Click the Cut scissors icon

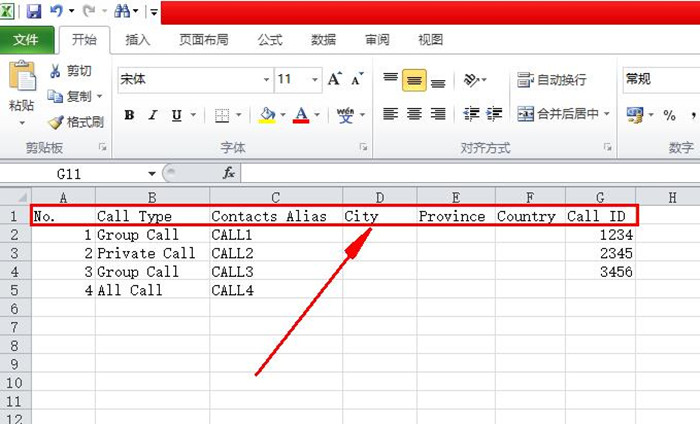[x=57, y=71]
